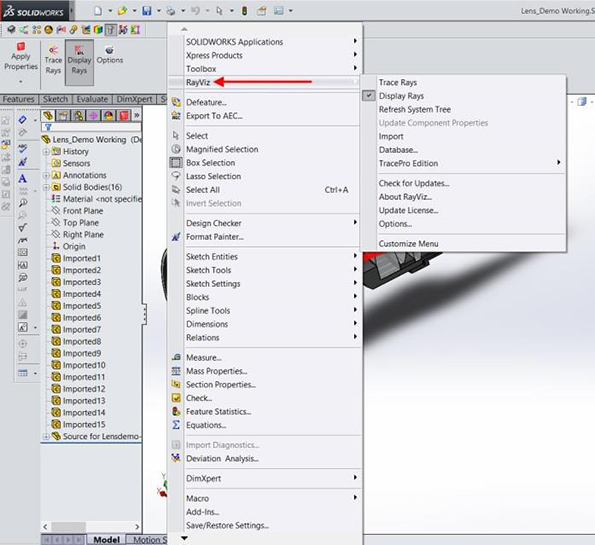Screen dimensions: 595x545
Task: Click the RayViz Options toolbar icon
Action: [x=109, y=50]
